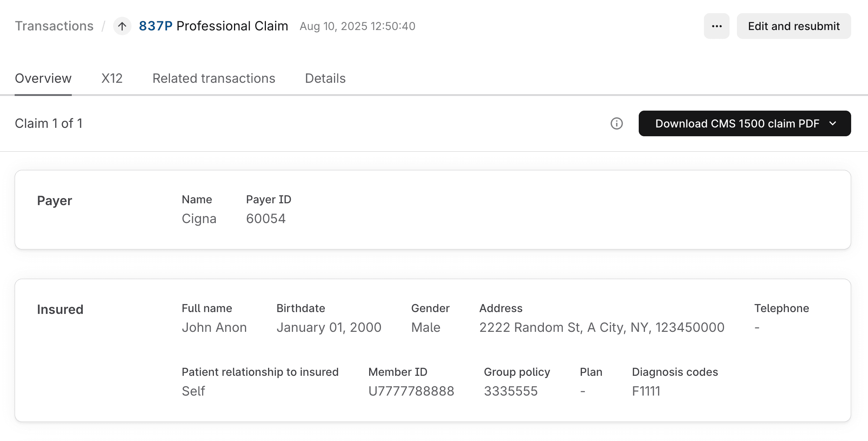Click the payer name Cigna
The height and width of the screenshot is (441, 868).
tap(199, 219)
